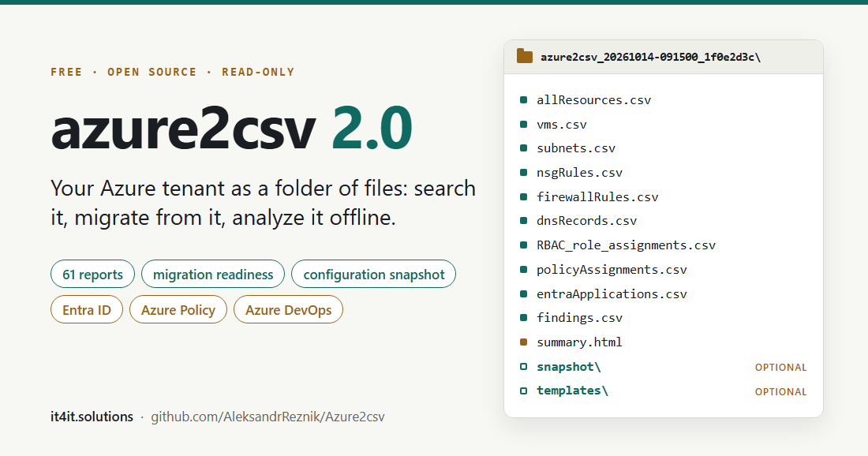Select findings.csv file row

pos(580,318)
